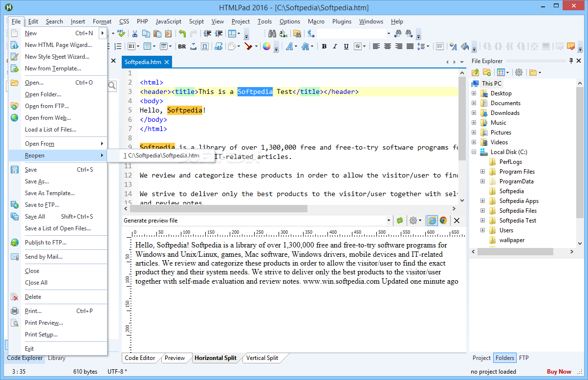The width and height of the screenshot is (588, 380).
Task: Expand the Desktop folder node
Action: [474, 93]
